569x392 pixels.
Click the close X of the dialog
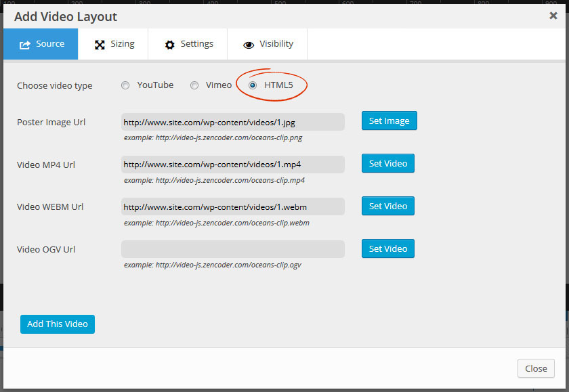click(553, 15)
